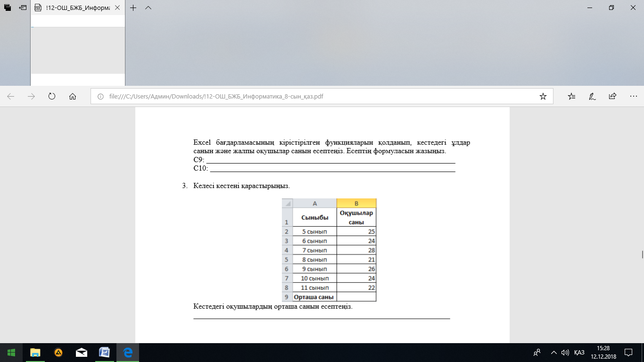Open the volume control
This screenshot has width=644, height=362.
tap(565, 353)
